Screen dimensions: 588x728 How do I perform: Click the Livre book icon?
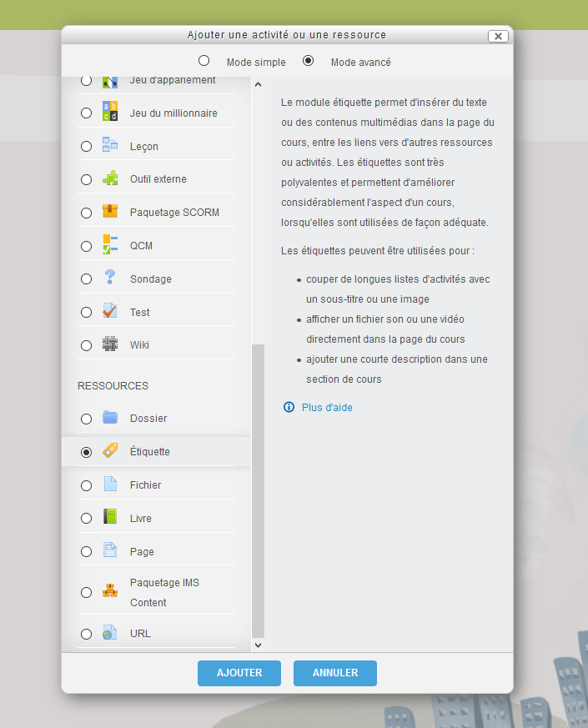tap(110, 518)
